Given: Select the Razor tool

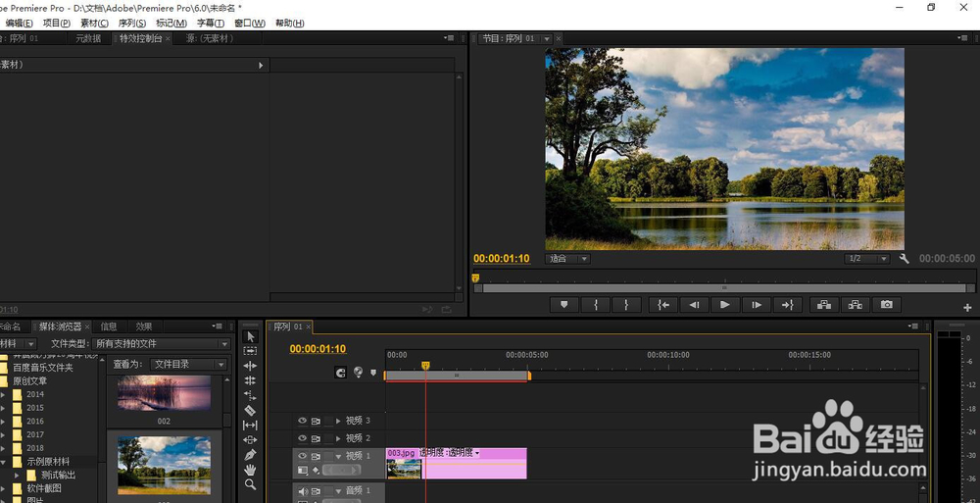Looking at the screenshot, I should (x=250, y=411).
